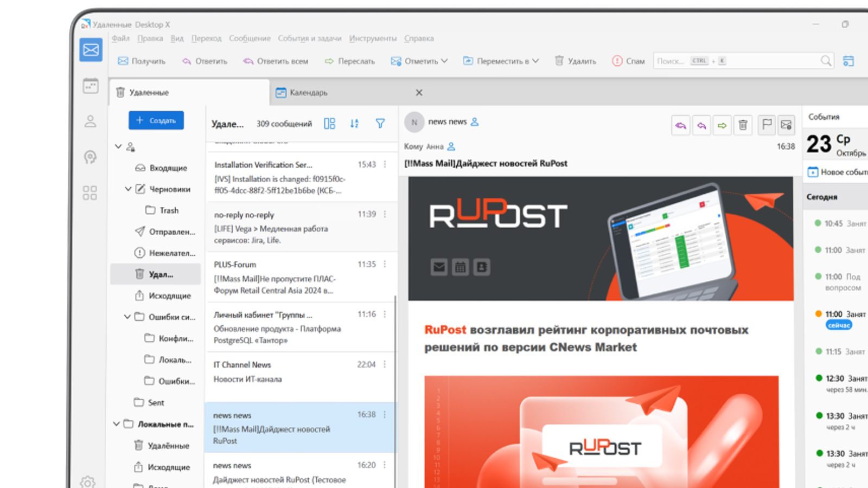Collapse the Ошибки си... folder
This screenshot has height=488, width=868.
[x=127, y=317]
